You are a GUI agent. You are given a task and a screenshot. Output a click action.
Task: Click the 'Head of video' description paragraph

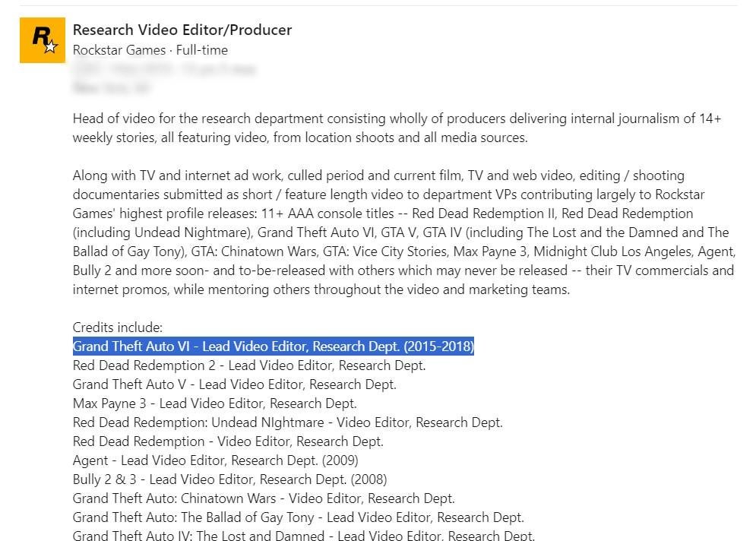(395, 128)
